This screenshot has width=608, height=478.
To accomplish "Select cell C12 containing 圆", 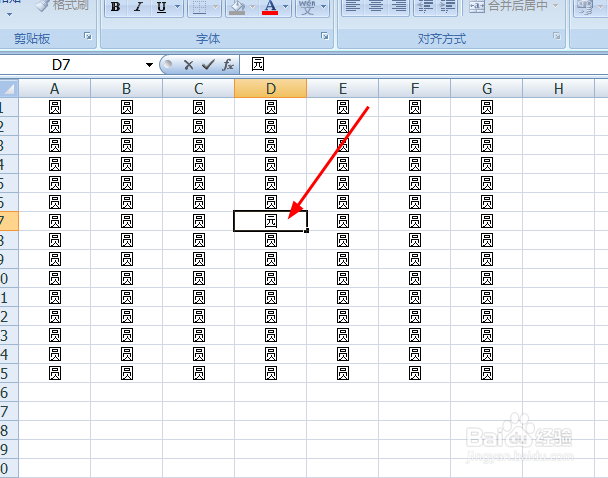I will point(199,316).
